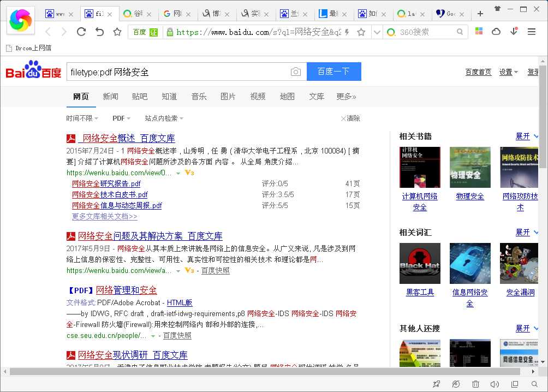
Task: Open dropdown arrow after first result URL
Action: (178, 173)
